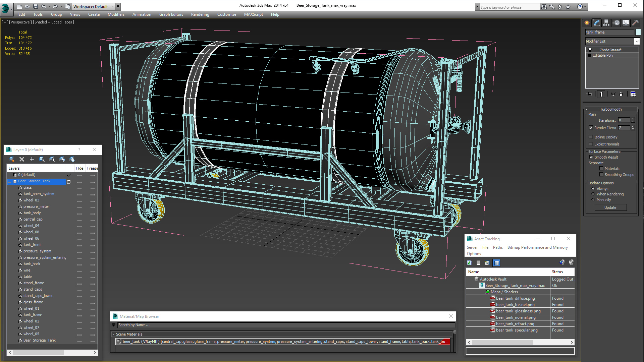Click the New Scene icon in the quick access toolbar
The height and width of the screenshot is (362, 644).
19,6
